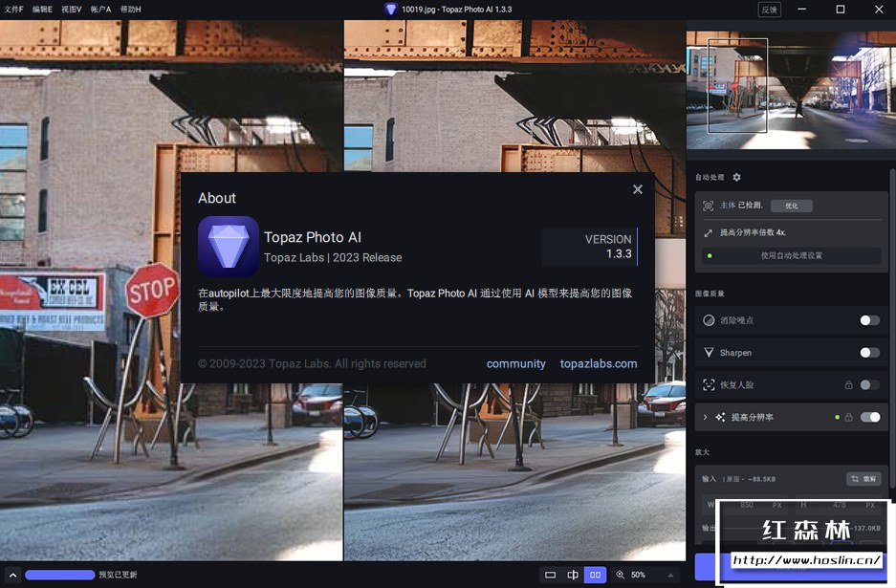Click 使用自动处理设置 button
Image resolution: width=896 pixels, height=588 pixels.
[792, 255]
